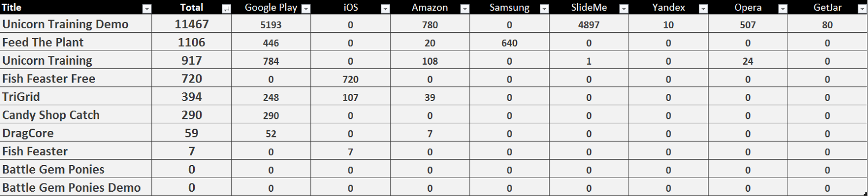Expand the Amazon column filter arrow
Image resolution: width=868 pixels, height=196 pixels.
click(x=464, y=9)
